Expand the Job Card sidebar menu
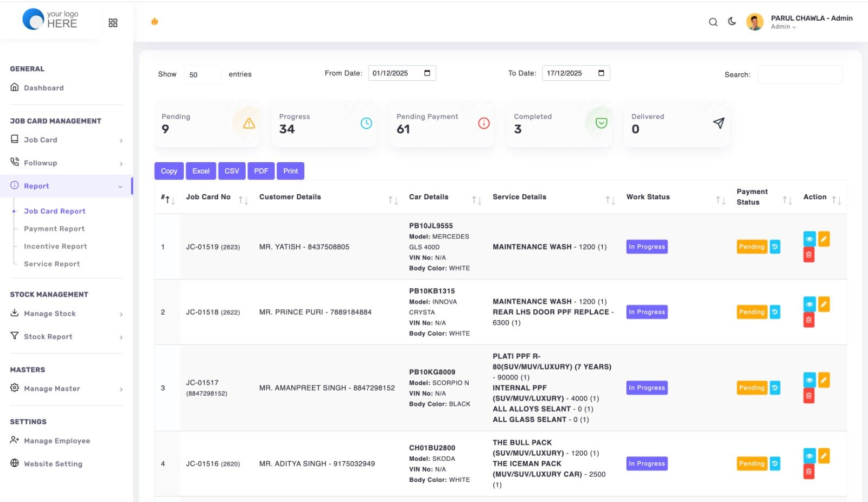 (x=66, y=140)
